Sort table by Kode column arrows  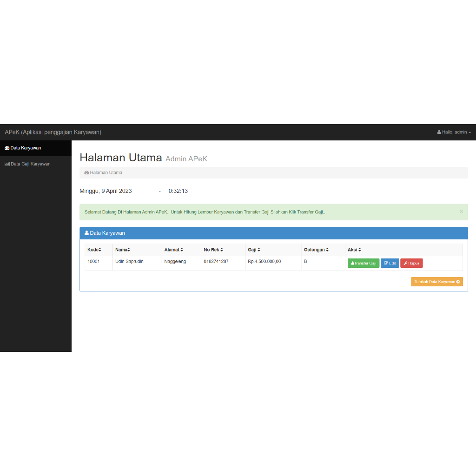[x=100, y=250]
